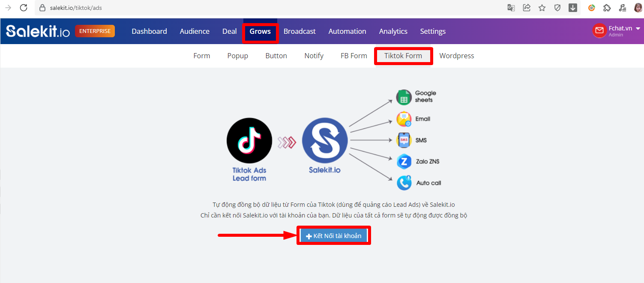
Task: Click the Email envelope icon
Action: click(404, 119)
